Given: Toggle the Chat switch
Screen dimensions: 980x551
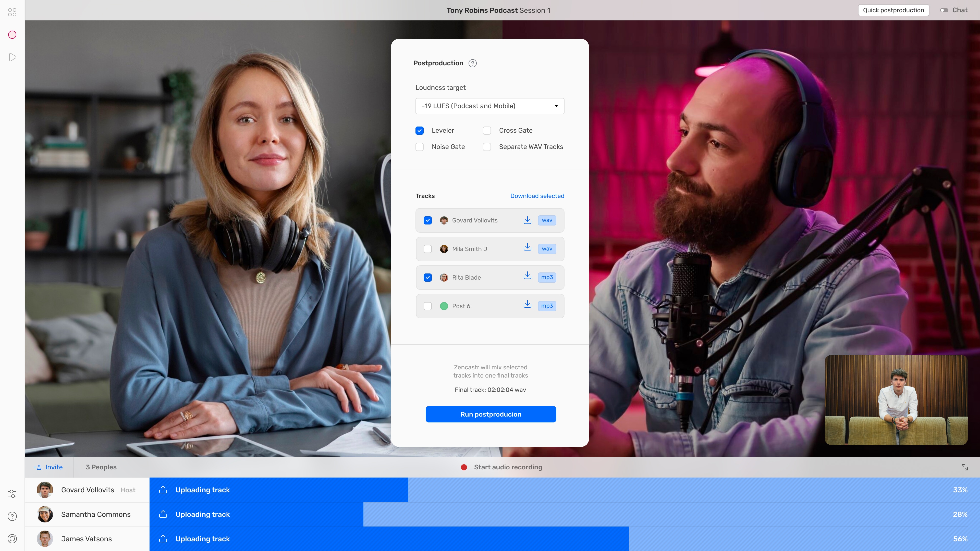Looking at the screenshot, I should click(944, 10).
